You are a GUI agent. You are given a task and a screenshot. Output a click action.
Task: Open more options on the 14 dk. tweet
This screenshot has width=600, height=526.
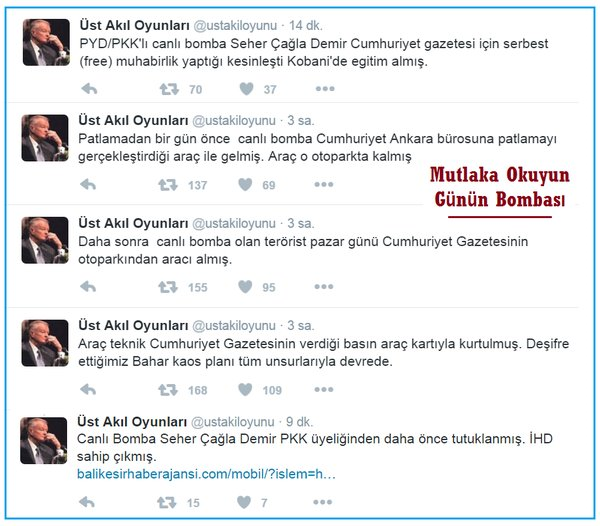(x=325, y=89)
